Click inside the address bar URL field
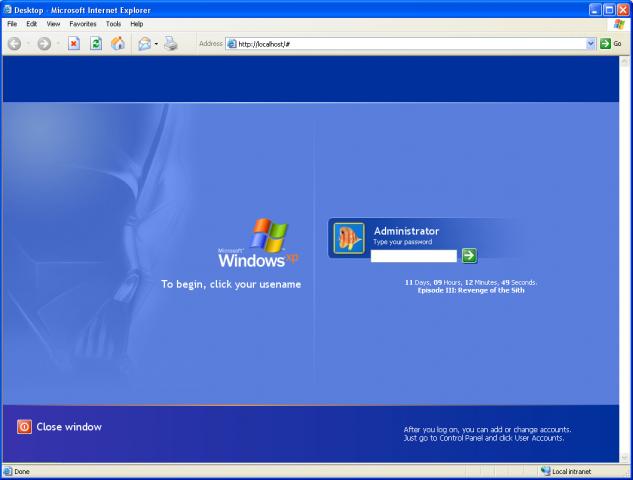The height and width of the screenshot is (480, 633). (410, 44)
